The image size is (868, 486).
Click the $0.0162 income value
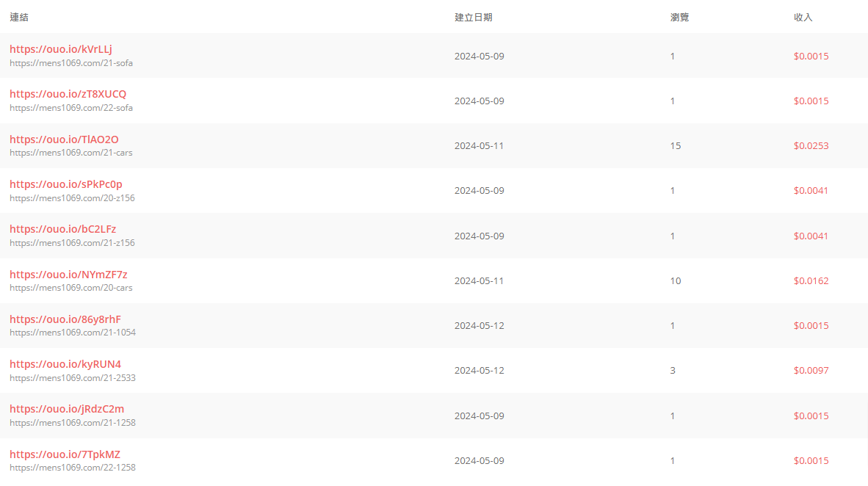(x=811, y=280)
